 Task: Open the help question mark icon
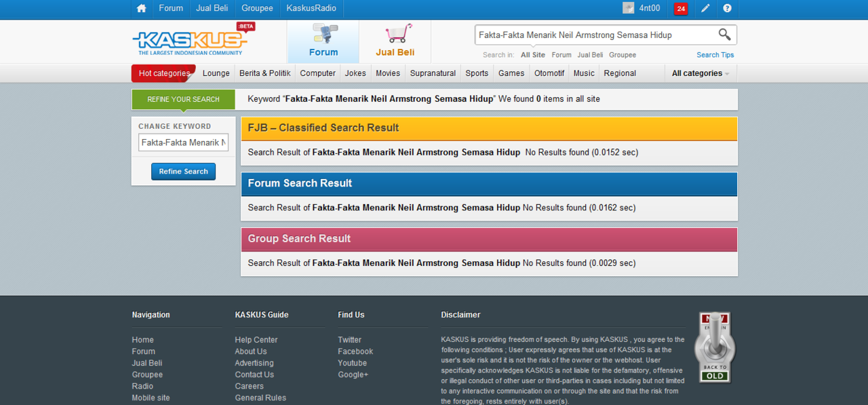tap(727, 9)
